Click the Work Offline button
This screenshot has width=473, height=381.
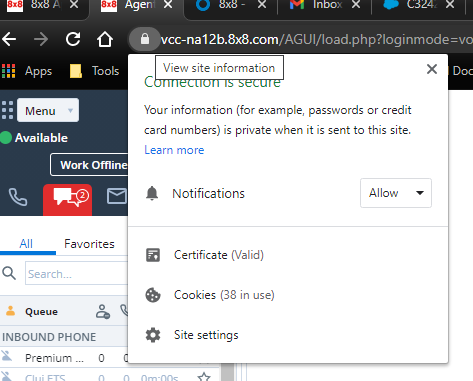(x=89, y=165)
